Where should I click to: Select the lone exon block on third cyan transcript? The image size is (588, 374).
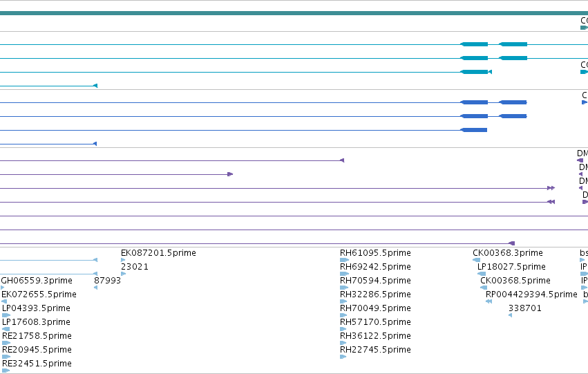[x=474, y=72]
